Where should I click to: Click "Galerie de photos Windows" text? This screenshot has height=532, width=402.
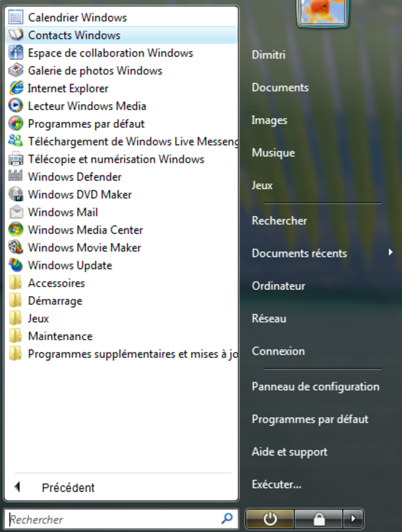[x=95, y=71]
